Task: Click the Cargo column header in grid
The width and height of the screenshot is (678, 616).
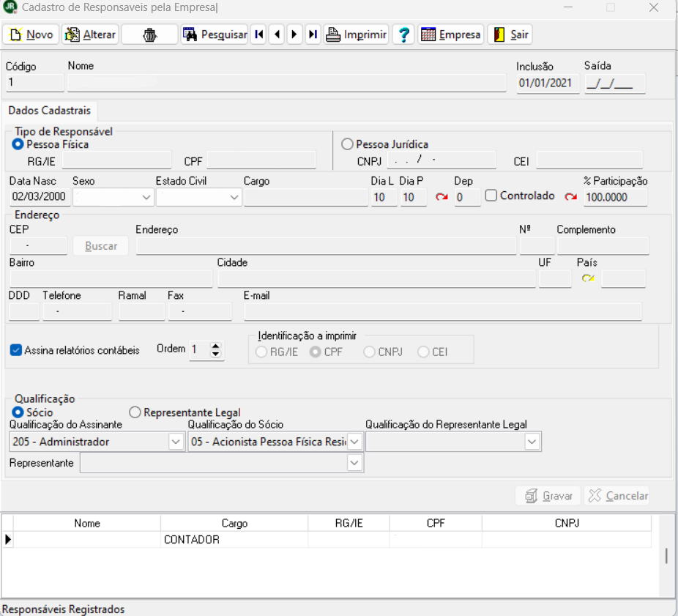Action: (x=234, y=524)
